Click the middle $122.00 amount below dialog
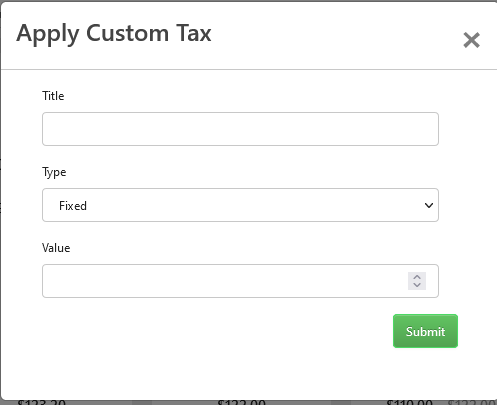 tap(241, 402)
